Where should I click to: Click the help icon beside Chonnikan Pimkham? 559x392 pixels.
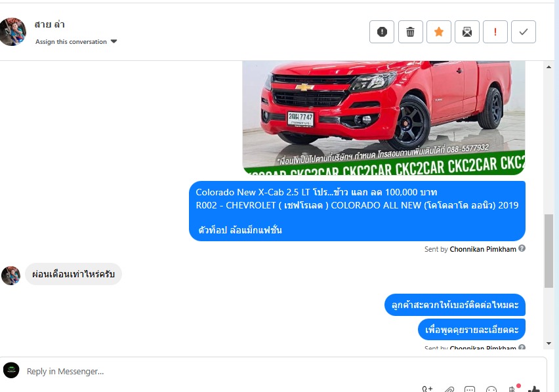[522, 248]
